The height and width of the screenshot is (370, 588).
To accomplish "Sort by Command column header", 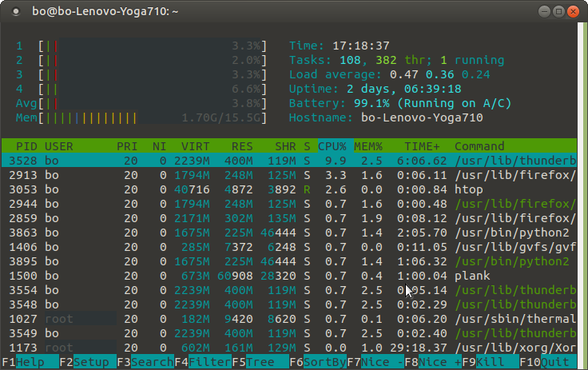I will point(479,146).
